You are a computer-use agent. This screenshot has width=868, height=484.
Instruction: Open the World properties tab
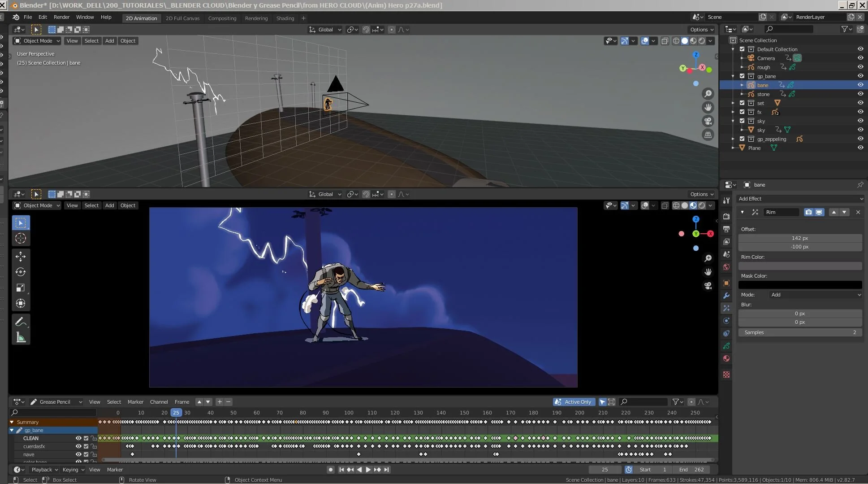point(726,267)
